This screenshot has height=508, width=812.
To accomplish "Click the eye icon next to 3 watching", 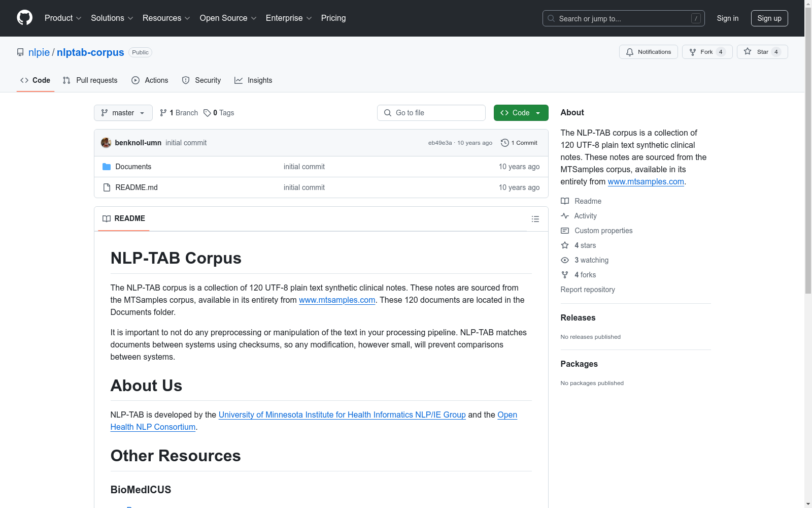I will coord(565,260).
